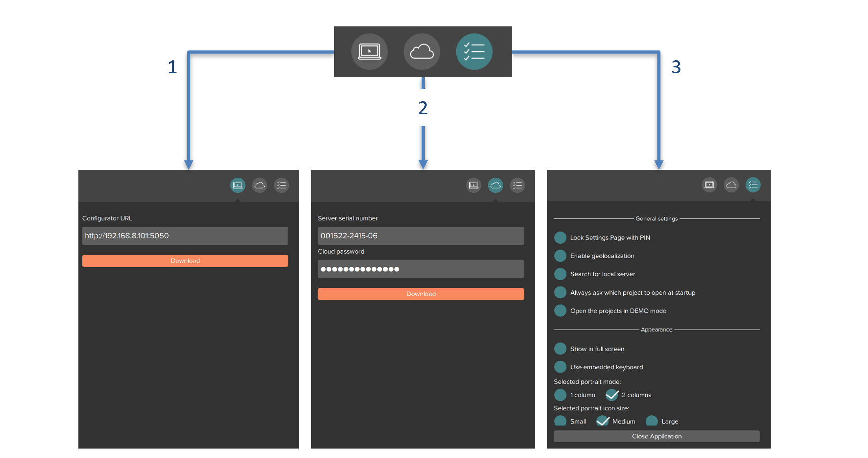This screenshot has width=868, height=458.
Task: Click the Configurator URL input field
Action: (185, 236)
